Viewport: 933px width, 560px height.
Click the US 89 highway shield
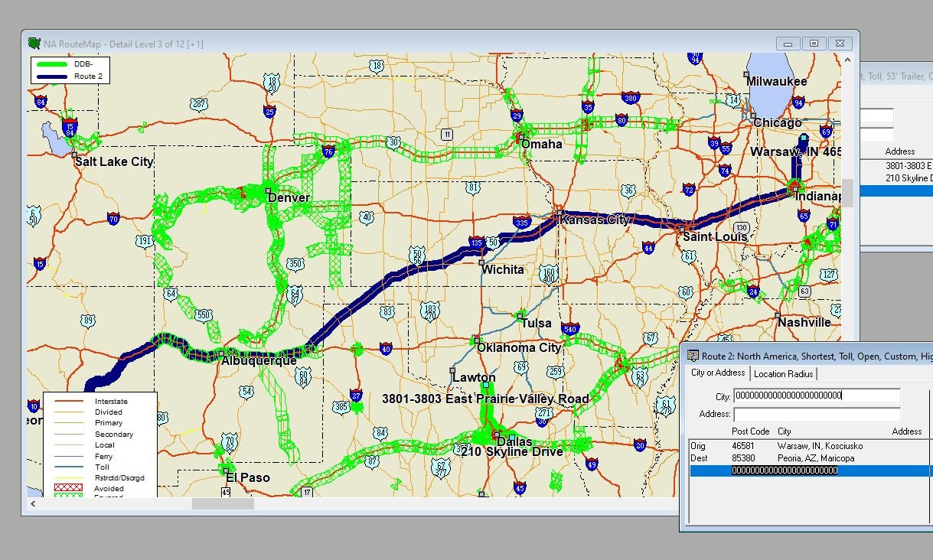pyautogui.click(x=89, y=321)
